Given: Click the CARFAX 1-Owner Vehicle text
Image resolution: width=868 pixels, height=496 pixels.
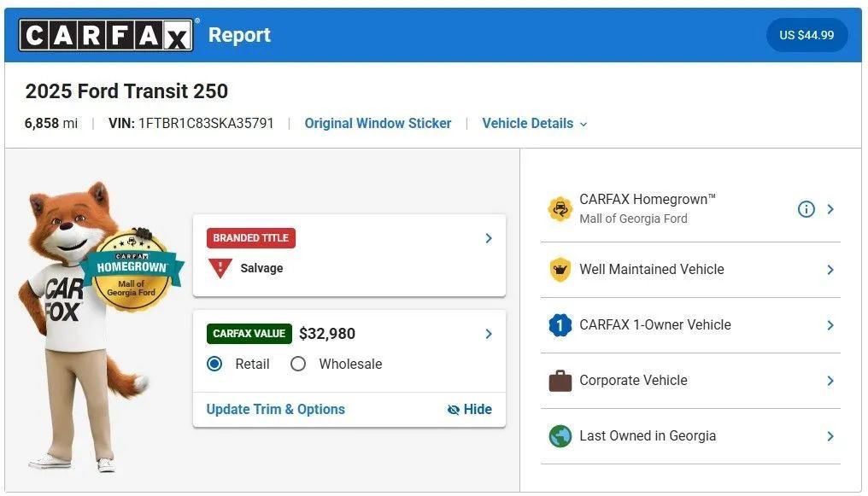Looking at the screenshot, I should point(655,324).
